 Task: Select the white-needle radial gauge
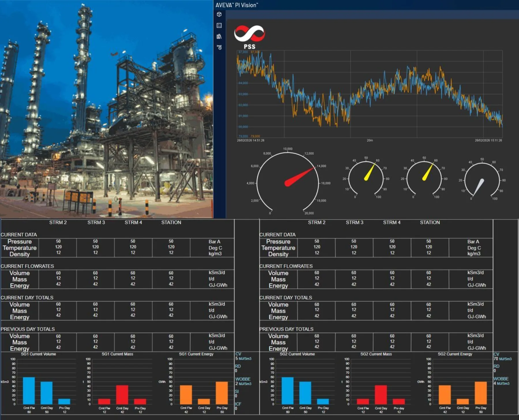(482, 181)
